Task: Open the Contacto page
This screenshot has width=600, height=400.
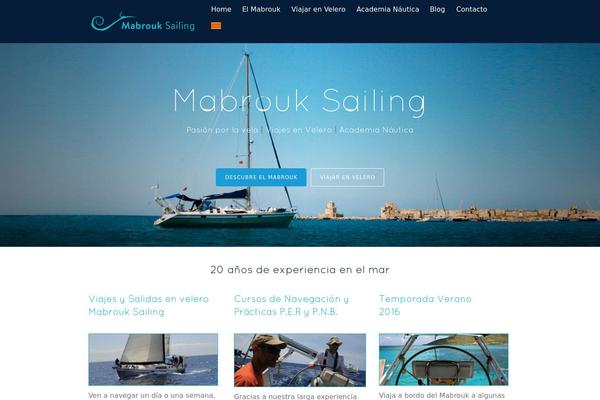Action: tap(471, 9)
